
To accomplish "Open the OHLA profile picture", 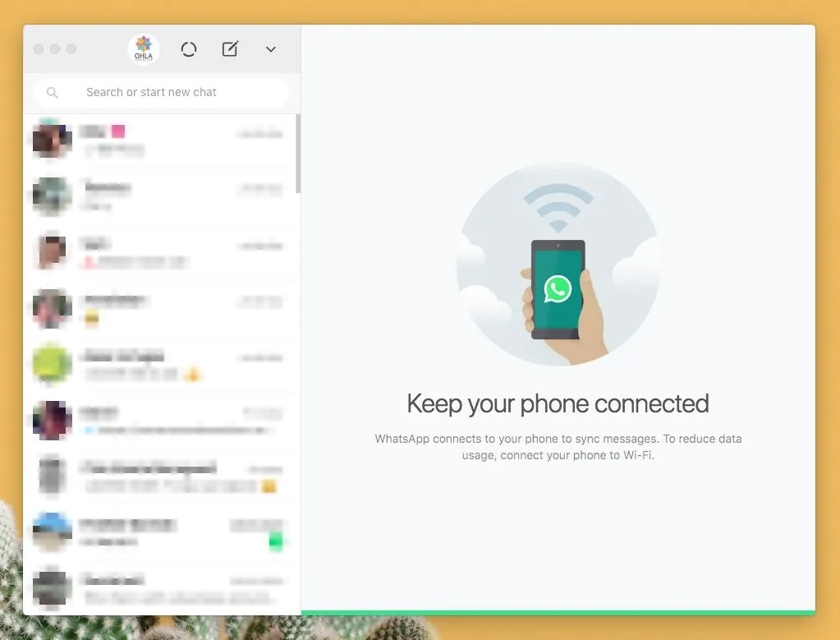I will tap(143, 49).
